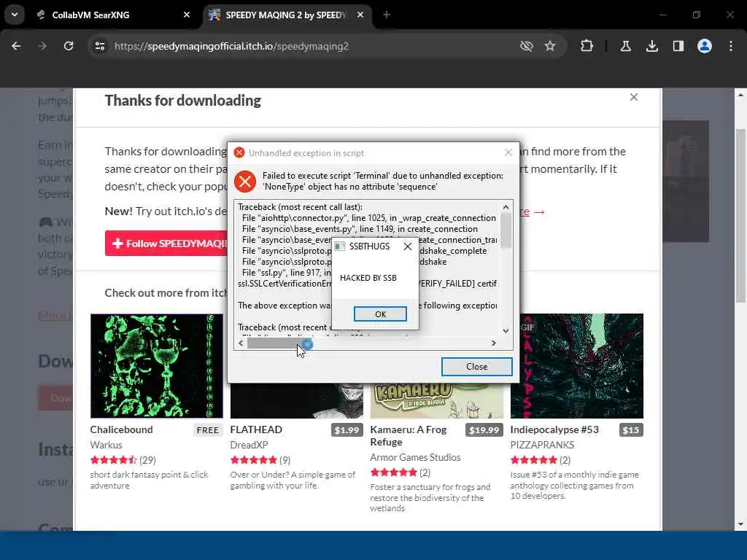
Task: Click the FLATHEAD star rating
Action: pyautogui.click(x=253, y=460)
